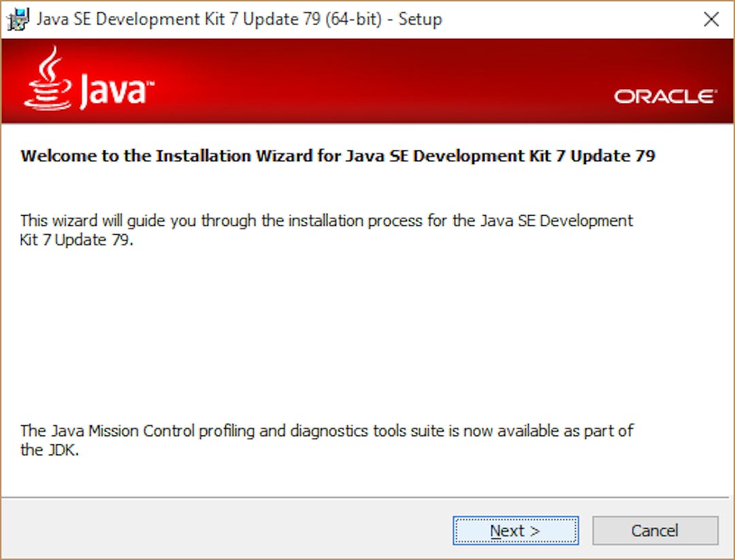
Task: Click the ORACLE logo in banner
Action: 666,97
